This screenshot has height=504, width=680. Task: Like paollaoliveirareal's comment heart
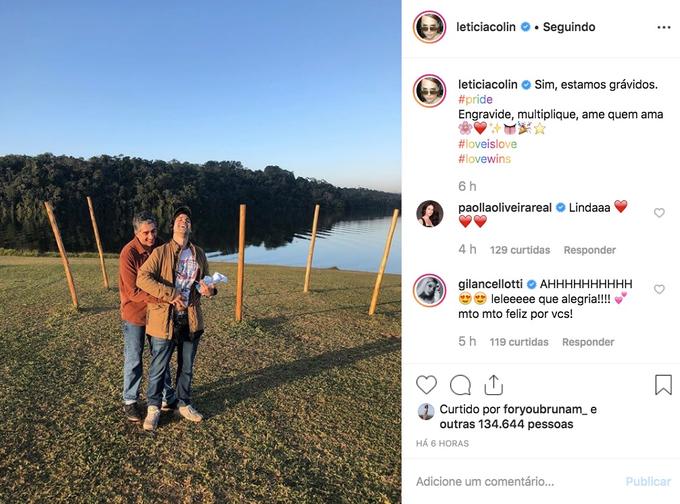tap(659, 213)
